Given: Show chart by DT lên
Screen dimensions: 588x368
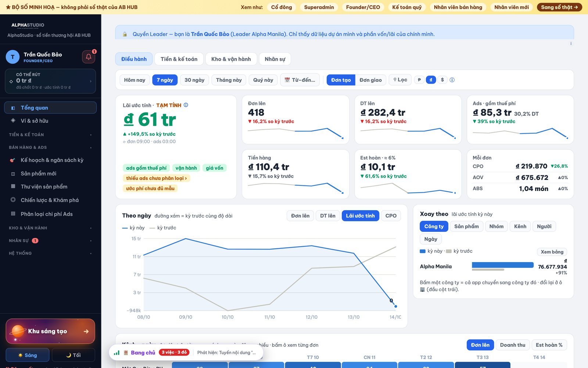Looking at the screenshot, I should 328,216.
